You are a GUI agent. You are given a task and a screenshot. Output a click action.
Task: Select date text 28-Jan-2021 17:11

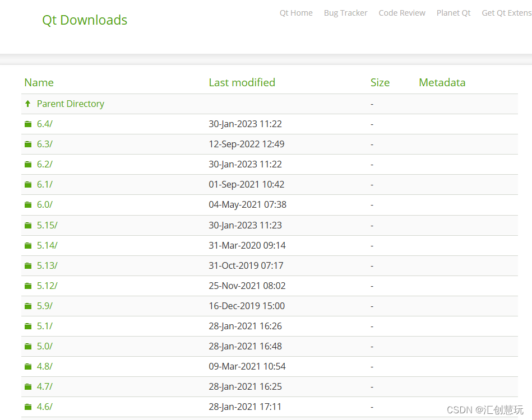[245, 407]
